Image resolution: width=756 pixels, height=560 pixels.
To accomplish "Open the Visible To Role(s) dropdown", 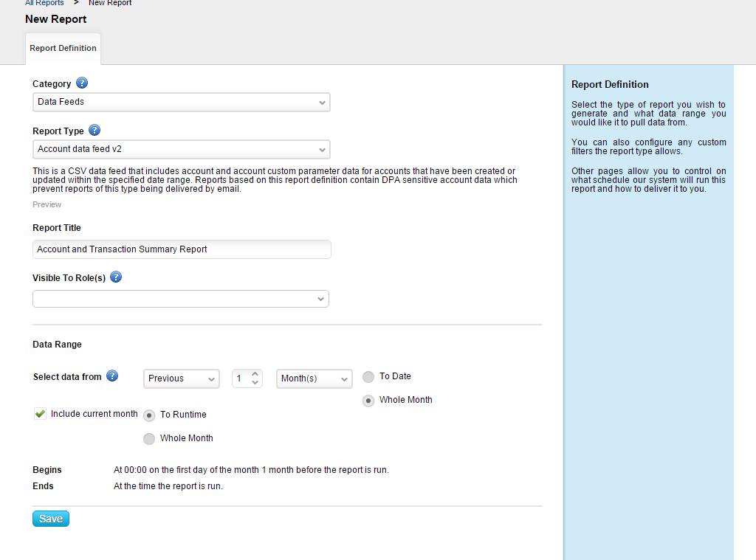I will [x=181, y=299].
